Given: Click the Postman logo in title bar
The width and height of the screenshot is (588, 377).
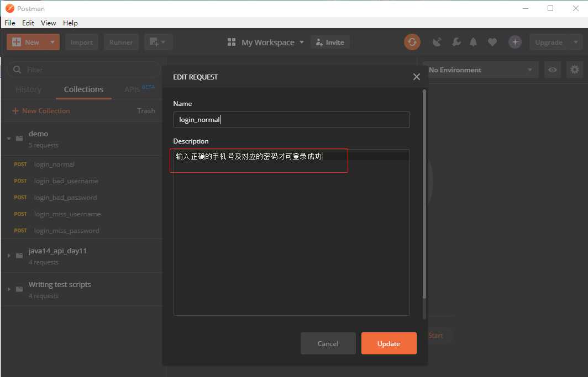Looking at the screenshot, I should click(10, 8).
